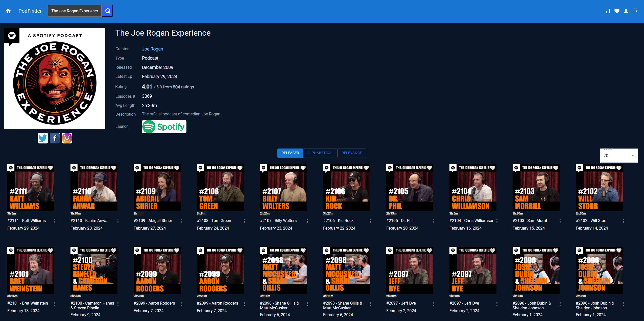Favorite the #2111 Katt Williams episode
644x321 pixels.
click(x=51, y=168)
